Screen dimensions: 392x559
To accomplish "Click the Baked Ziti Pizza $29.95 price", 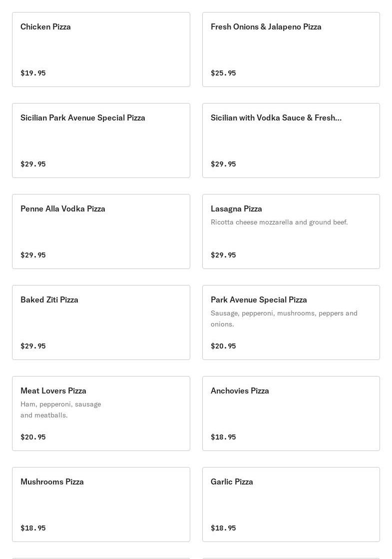I will pos(33,346).
